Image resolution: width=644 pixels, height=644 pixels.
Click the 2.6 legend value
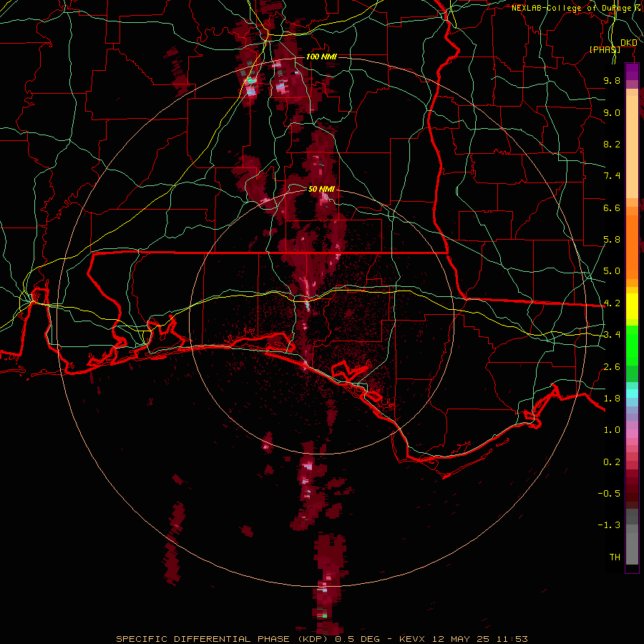tap(612, 367)
